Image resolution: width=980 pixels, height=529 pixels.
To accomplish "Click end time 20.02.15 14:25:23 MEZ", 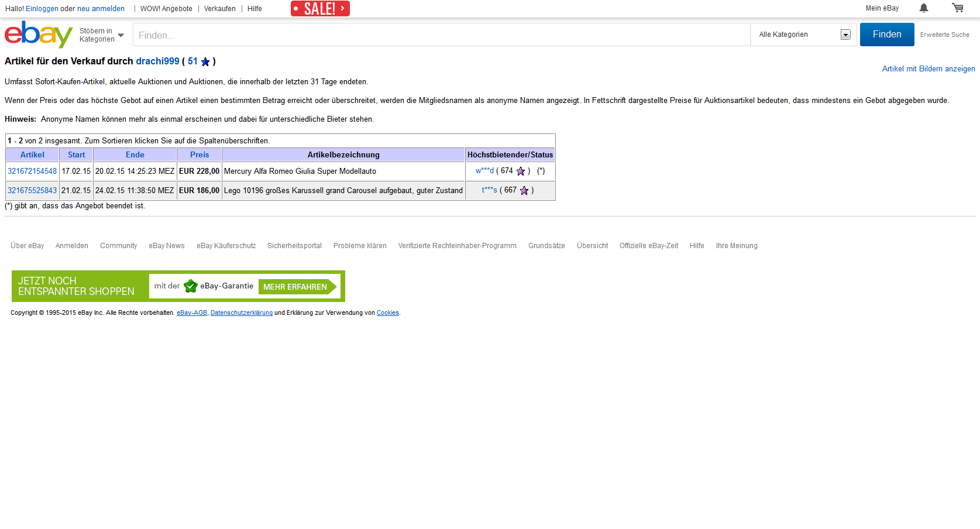I will [135, 171].
